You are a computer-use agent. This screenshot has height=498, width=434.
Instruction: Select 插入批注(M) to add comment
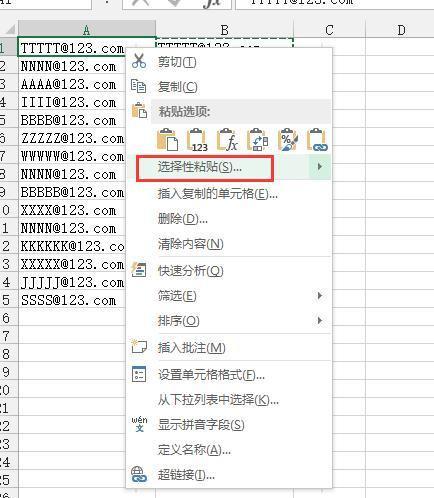[x=191, y=348]
